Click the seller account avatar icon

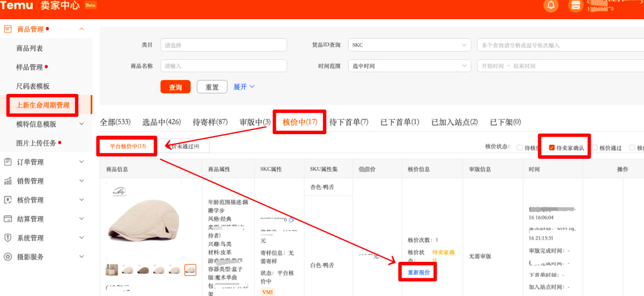pyautogui.click(x=576, y=6)
